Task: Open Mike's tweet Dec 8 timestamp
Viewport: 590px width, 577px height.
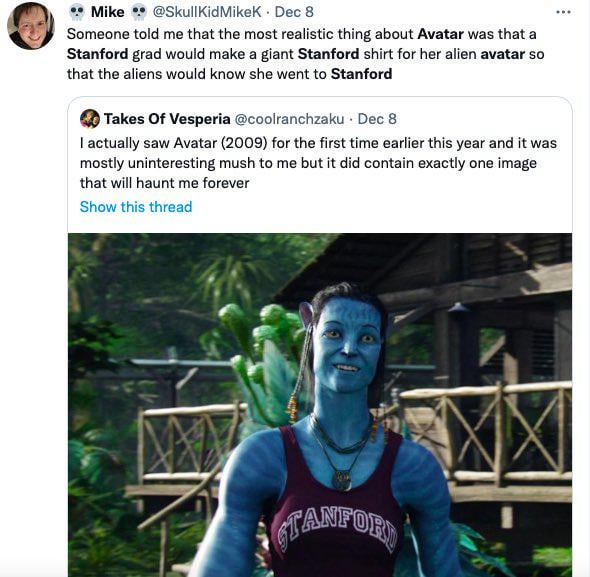Action: pos(294,12)
